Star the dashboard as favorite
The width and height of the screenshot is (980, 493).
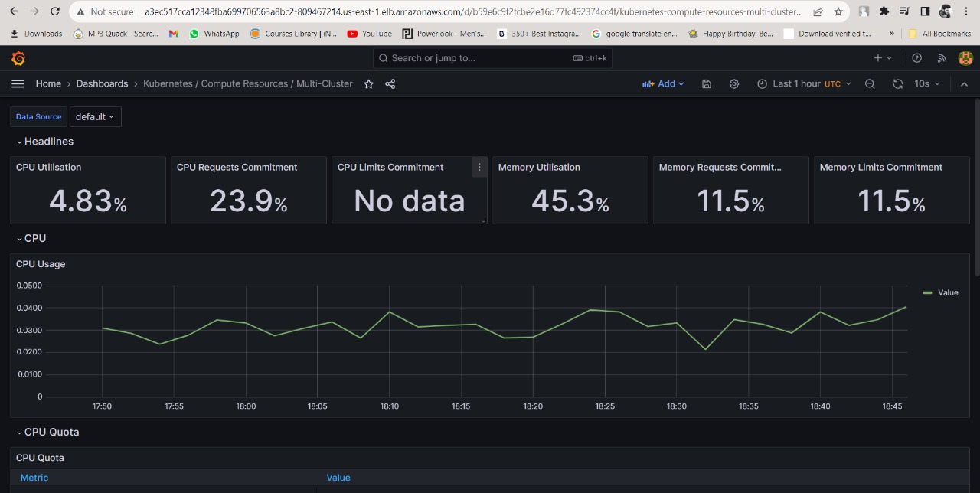coord(369,84)
